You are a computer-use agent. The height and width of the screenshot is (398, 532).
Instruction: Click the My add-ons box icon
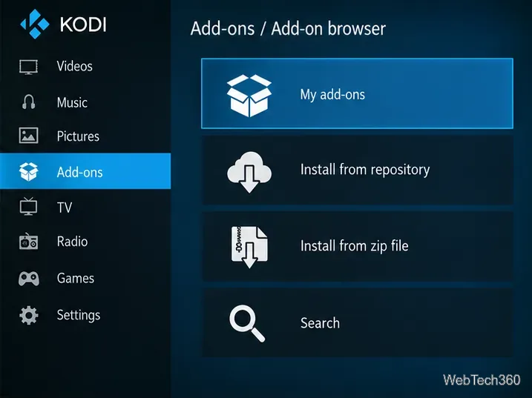pos(249,96)
